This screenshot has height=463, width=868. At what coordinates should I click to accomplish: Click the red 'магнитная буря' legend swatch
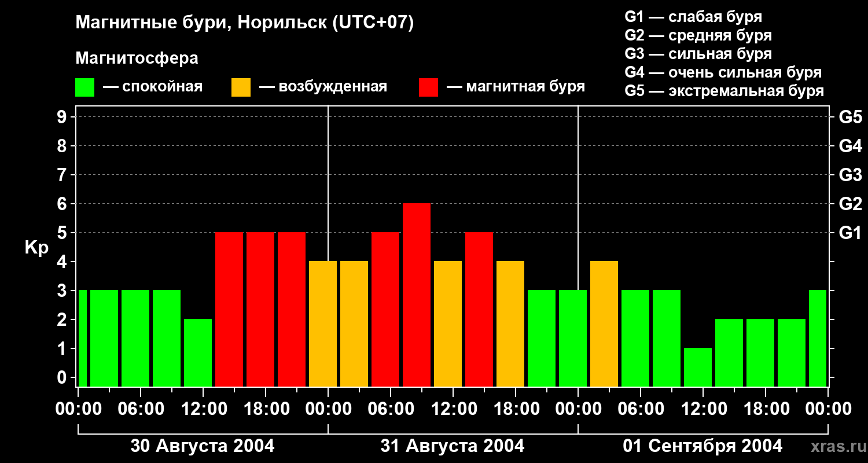(428, 87)
